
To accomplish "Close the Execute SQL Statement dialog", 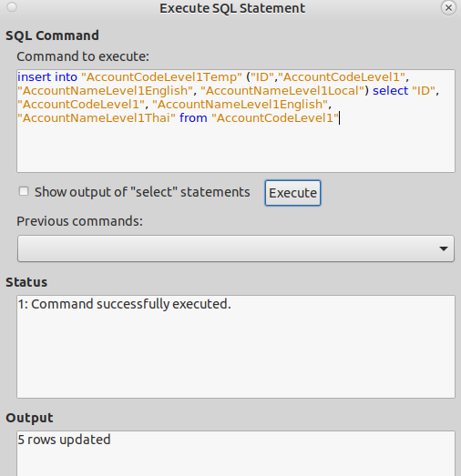I will [x=448, y=8].
